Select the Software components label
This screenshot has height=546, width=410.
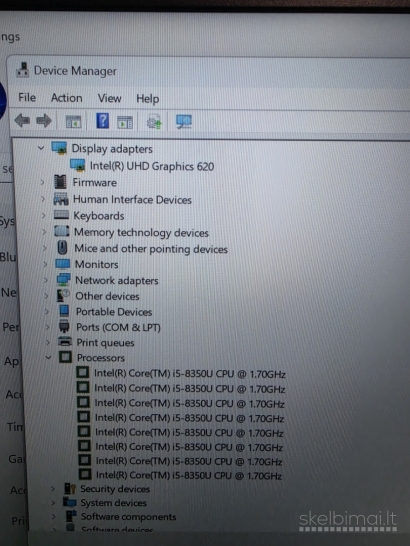click(128, 517)
